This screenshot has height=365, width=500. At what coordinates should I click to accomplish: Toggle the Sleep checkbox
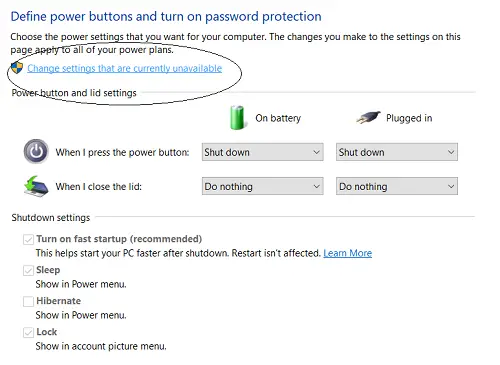coord(28,270)
